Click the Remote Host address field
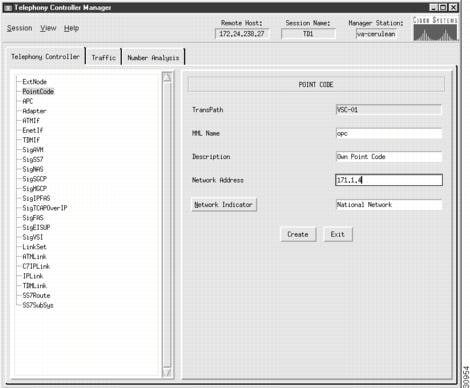This screenshot has height=388, width=470. coord(242,34)
